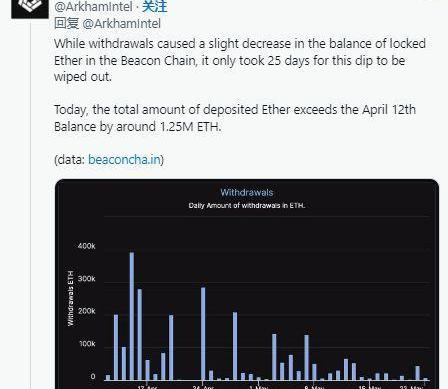This screenshot has width=448, height=389.
Task: Click the 100k y-axis label
Action: (87, 344)
